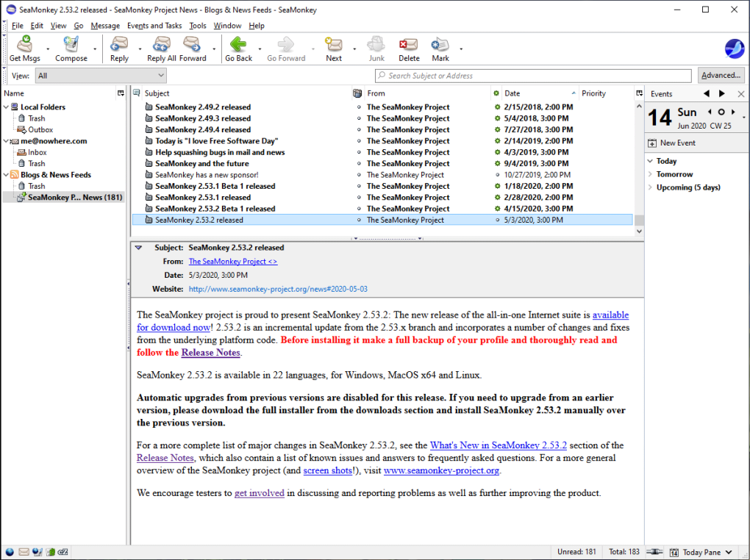
Task: Click the Next message icon
Action: coord(333,44)
